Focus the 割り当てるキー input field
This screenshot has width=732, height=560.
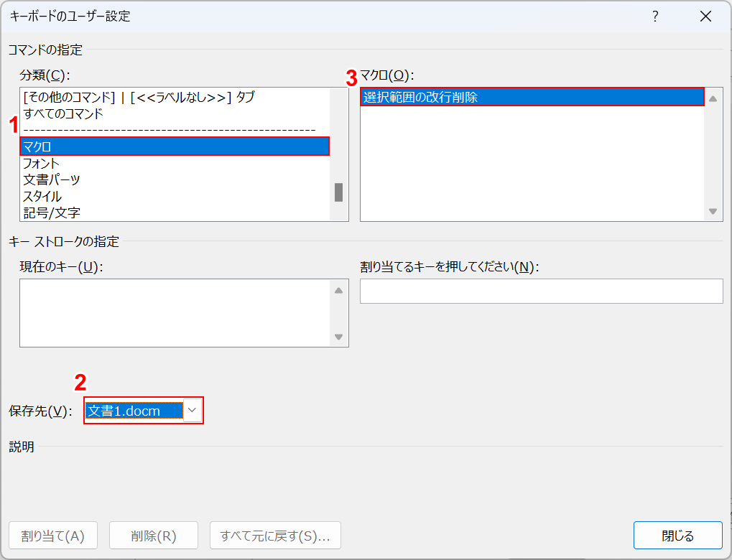(541, 291)
